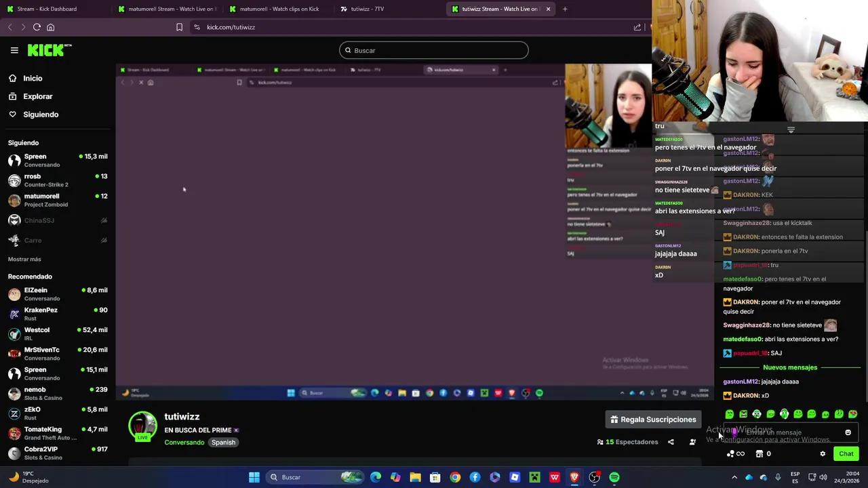The image size is (868, 488).
Task: Open Spreen channel with 15,3 mil viewers
Action: click(58, 161)
